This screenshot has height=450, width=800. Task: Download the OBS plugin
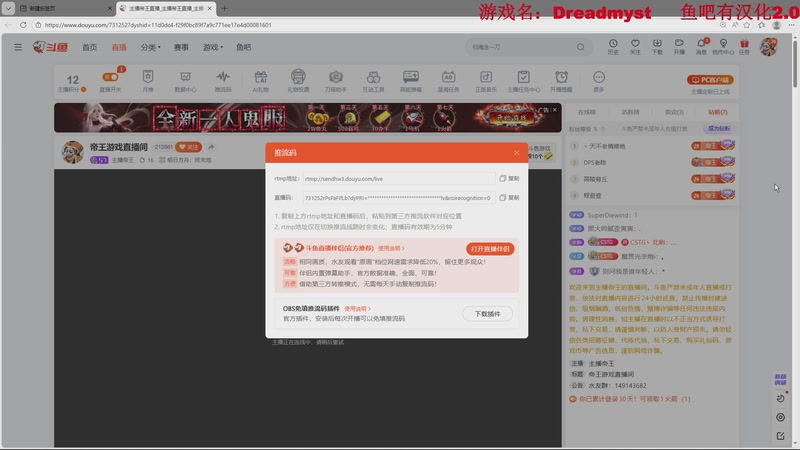(487, 314)
